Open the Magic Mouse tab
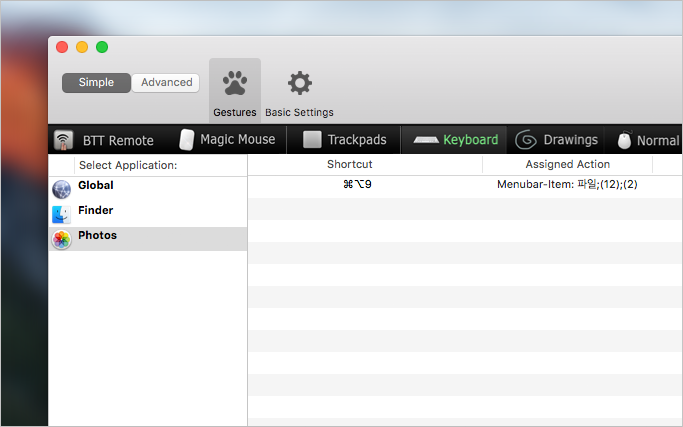Image resolution: width=683 pixels, height=427 pixels. coord(237,139)
